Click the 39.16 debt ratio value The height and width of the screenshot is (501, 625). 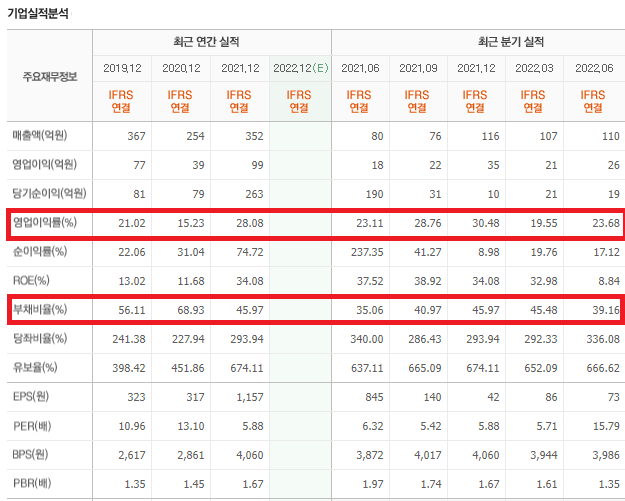(x=606, y=310)
